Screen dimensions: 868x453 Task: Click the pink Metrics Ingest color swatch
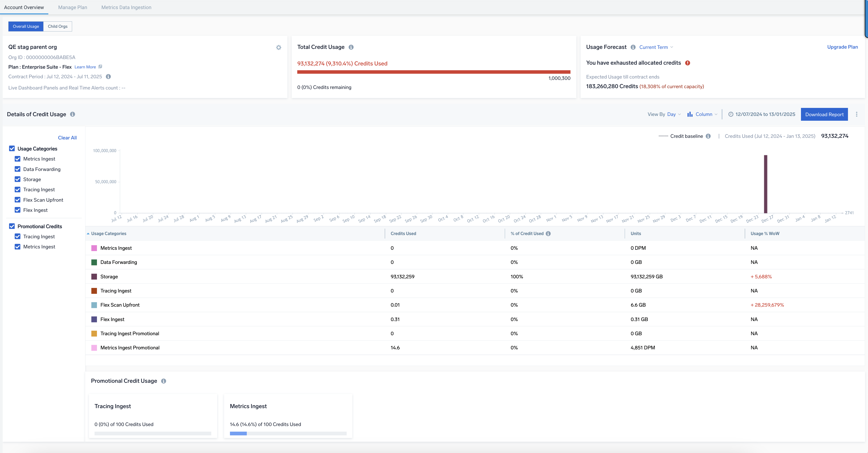(x=94, y=248)
